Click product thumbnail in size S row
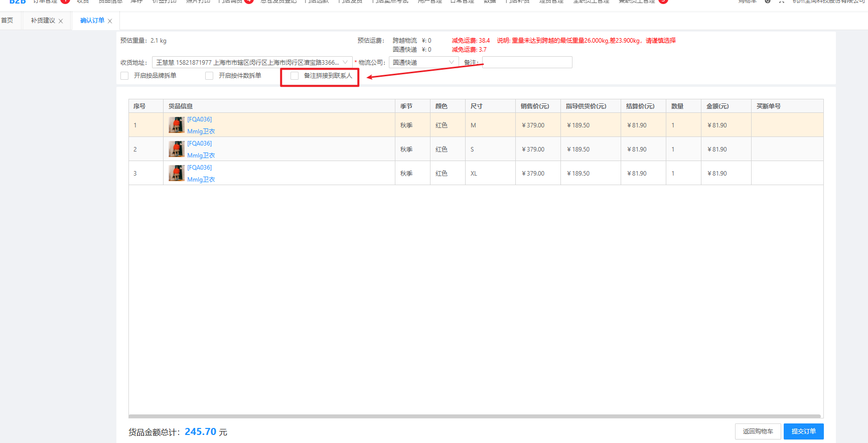The image size is (868, 443). click(x=176, y=149)
